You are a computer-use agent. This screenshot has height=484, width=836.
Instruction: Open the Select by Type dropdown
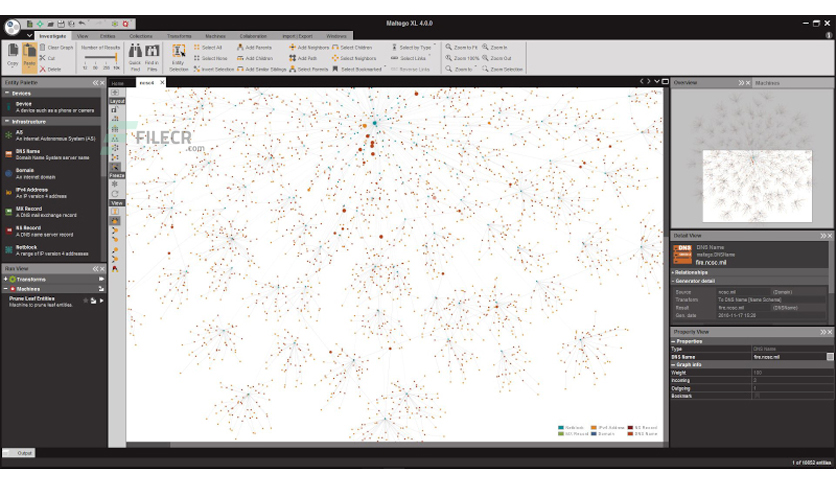point(414,47)
